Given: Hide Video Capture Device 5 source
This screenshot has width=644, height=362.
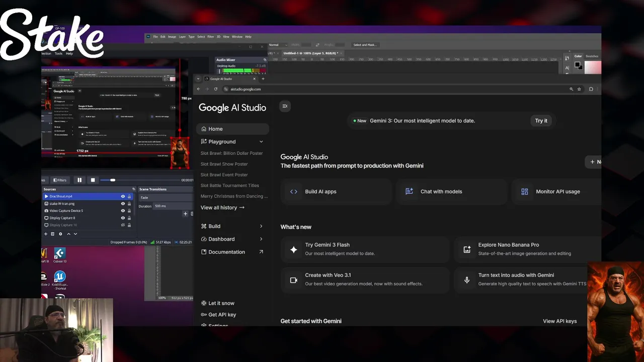Looking at the screenshot, I should [x=123, y=211].
